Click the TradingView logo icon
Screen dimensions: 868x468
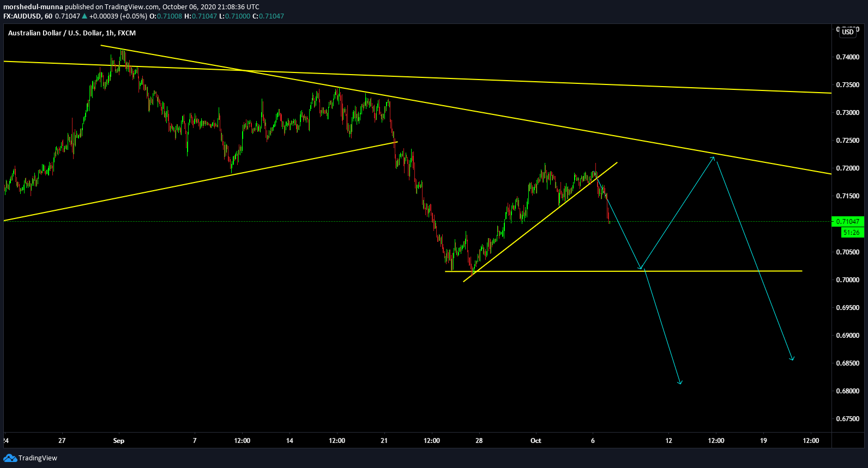(x=10, y=458)
